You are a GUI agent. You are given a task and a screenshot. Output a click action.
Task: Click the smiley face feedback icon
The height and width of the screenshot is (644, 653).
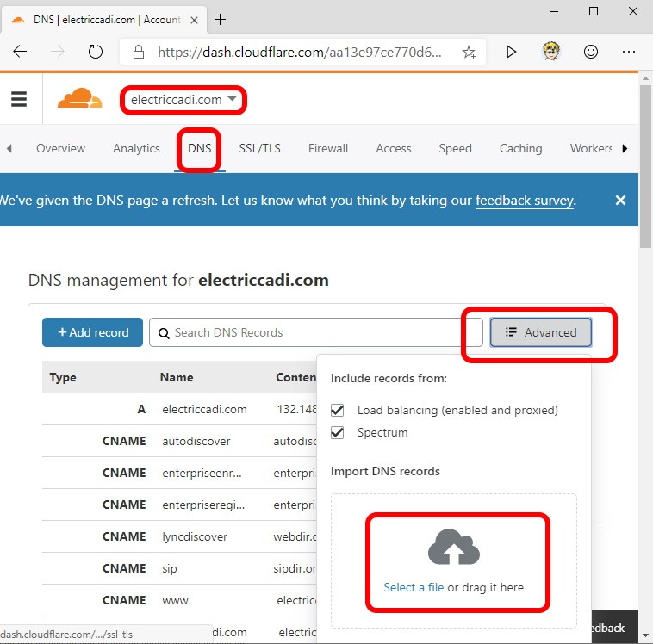tap(591, 52)
